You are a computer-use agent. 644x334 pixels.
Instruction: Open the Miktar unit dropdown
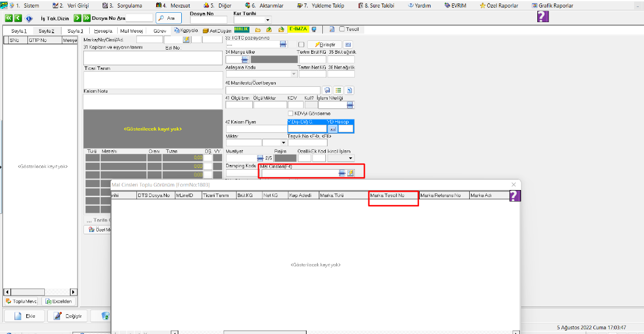tap(283, 143)
